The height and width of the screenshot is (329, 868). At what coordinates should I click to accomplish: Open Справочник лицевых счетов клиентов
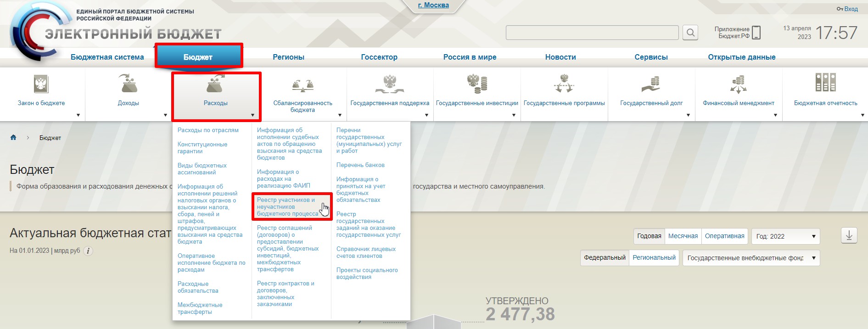tap(366, 252)
